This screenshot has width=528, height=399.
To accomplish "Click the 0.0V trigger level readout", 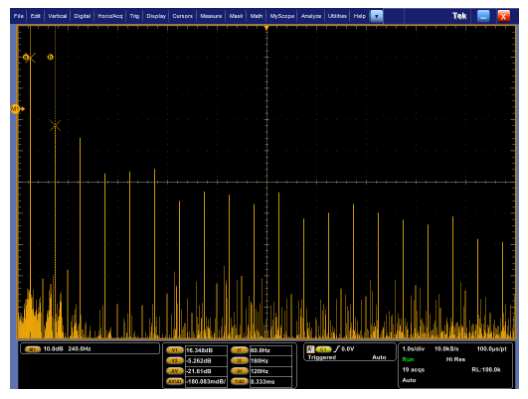I will pos(348,349).
